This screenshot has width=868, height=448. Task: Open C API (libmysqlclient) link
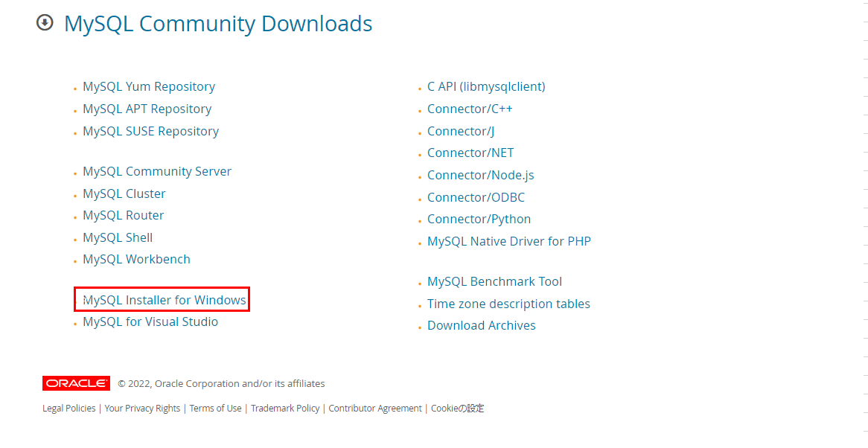pos(487,87)
